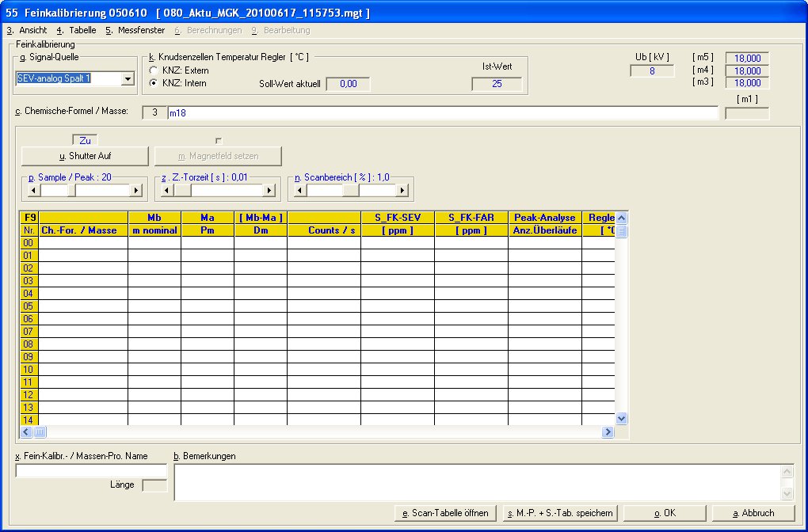Click the Counts / s column header
The image size is (808, 532).
[x=324, y=230]
